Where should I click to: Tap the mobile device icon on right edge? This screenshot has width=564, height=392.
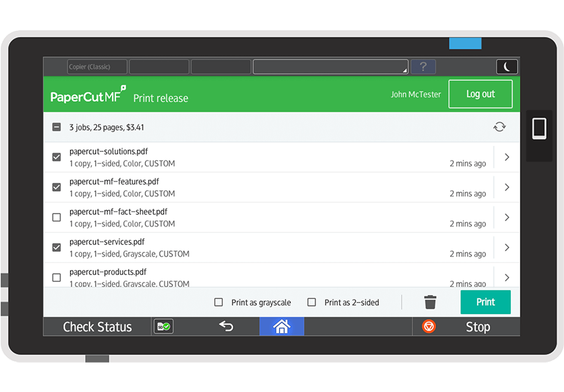tap(539, 129)
